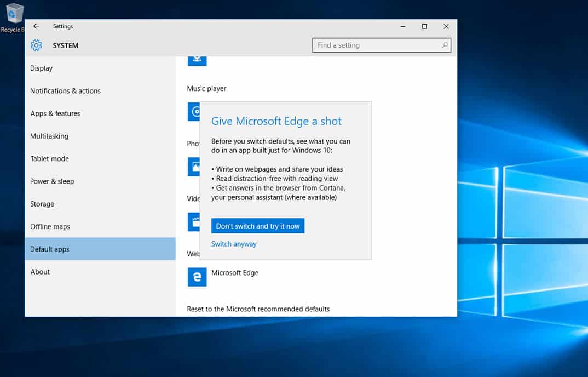588x377 pixels.
Task: Open the Multitasking settings page
Action: pyautogui.click(x=49, y=136)
